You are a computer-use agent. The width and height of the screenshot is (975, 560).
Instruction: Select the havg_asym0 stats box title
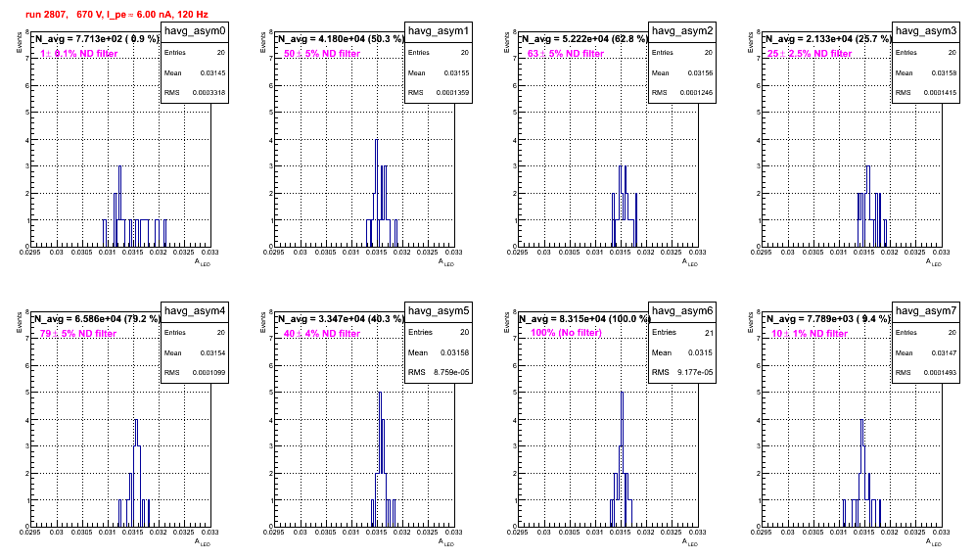(x=195, y=31)
